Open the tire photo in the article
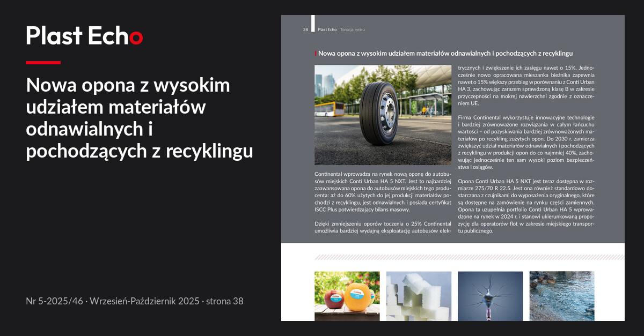 tap(383, 115)
